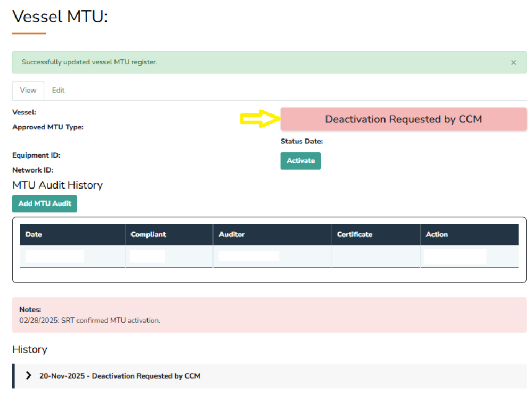
Task: Click the green Activate button
Action: (300, 161)
